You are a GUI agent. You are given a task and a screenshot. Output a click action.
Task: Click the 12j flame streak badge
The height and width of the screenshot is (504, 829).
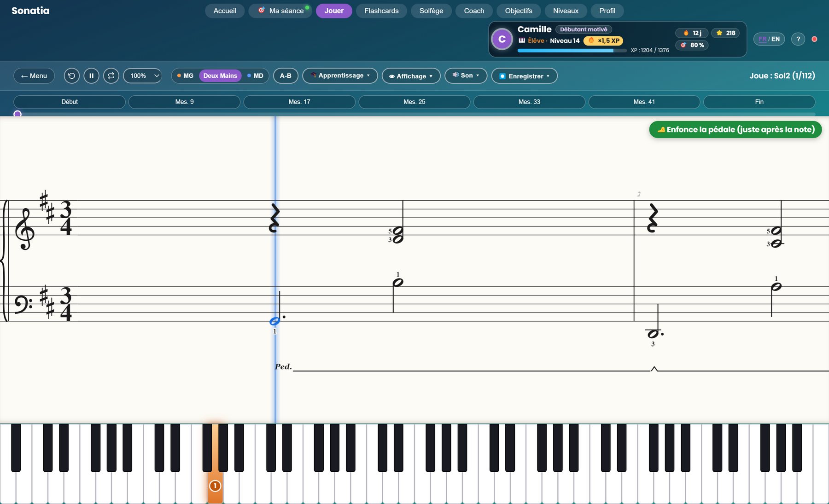(x=692, y=33)
